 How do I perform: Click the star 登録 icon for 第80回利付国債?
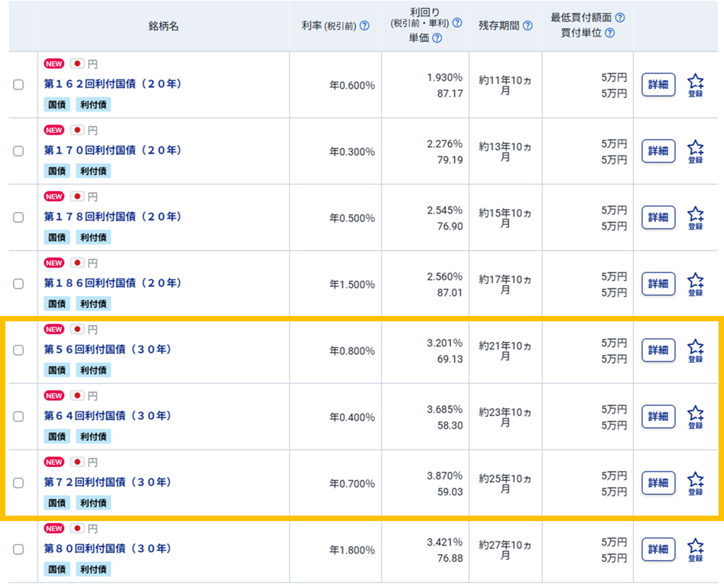tap(695, 549)
